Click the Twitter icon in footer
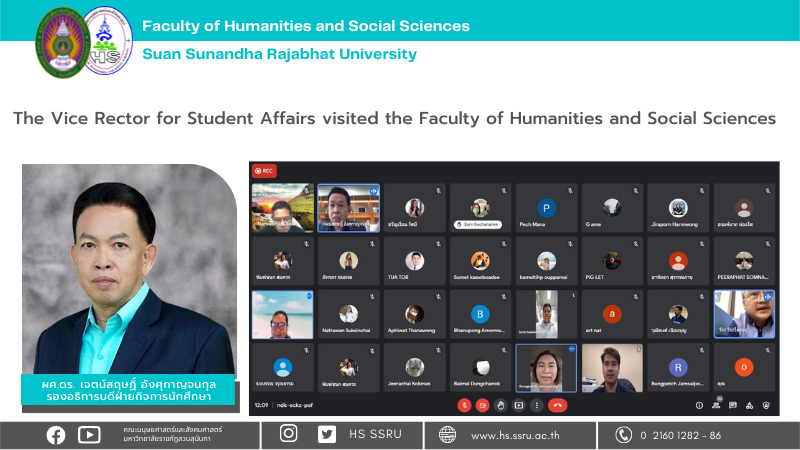Viewport: 800px width, 450px height. [327, 434]
